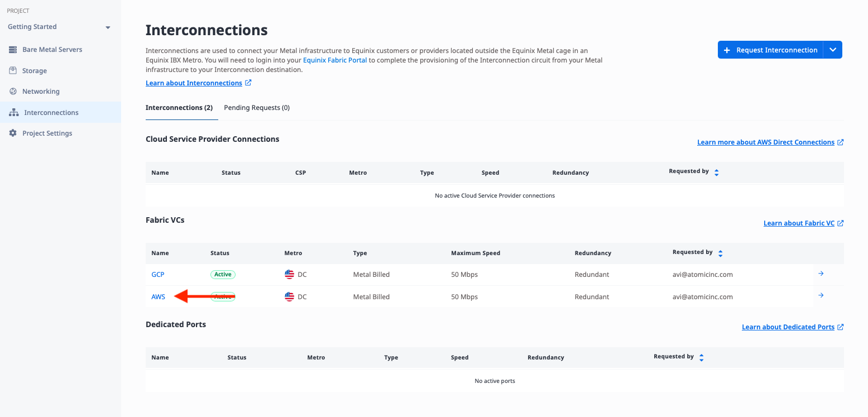Switch to Interconnections (2) tab
This screenshot has height=417, width=868.
click(x=179, y=108)
